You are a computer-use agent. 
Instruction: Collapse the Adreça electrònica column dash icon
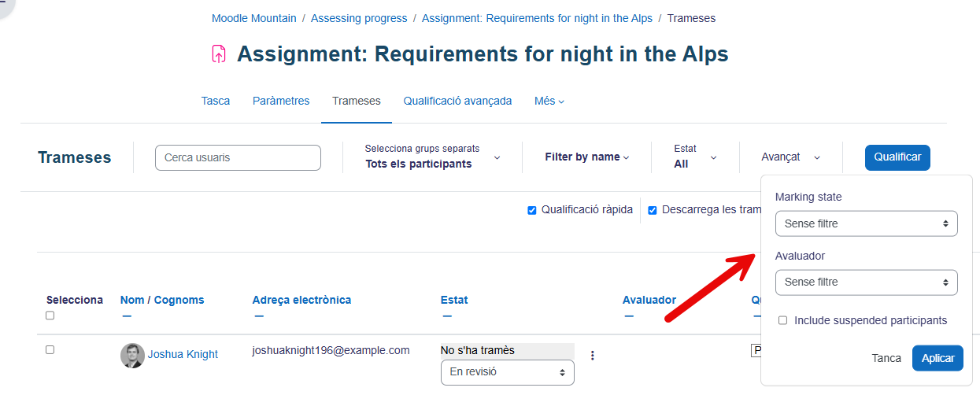point(260,316)
